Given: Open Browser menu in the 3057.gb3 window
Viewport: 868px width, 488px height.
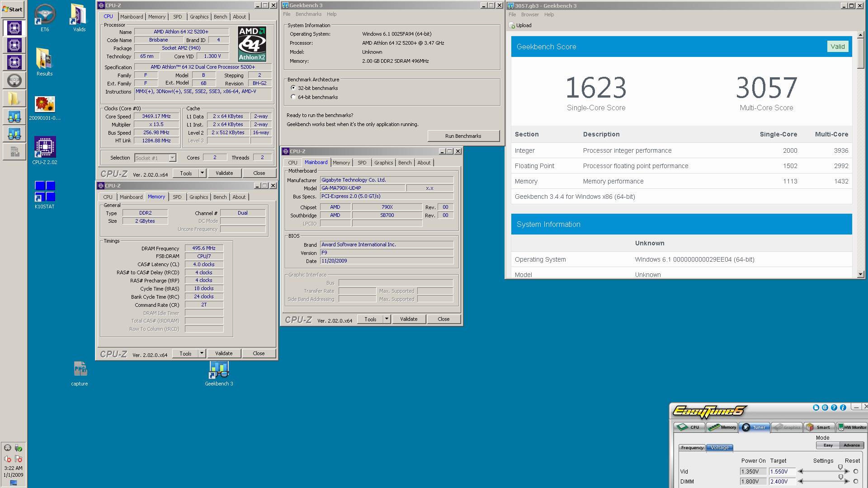Looking at the screenshot, I should (530, 14).
